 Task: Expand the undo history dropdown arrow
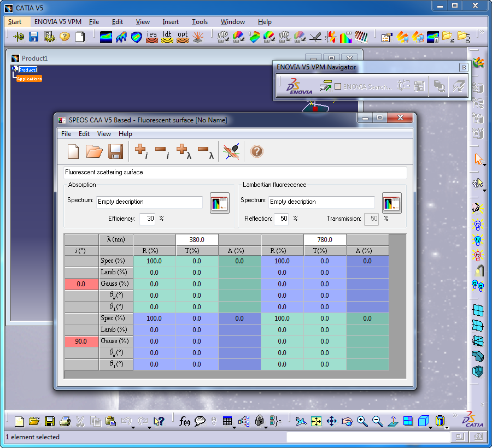tap(133, 428)
